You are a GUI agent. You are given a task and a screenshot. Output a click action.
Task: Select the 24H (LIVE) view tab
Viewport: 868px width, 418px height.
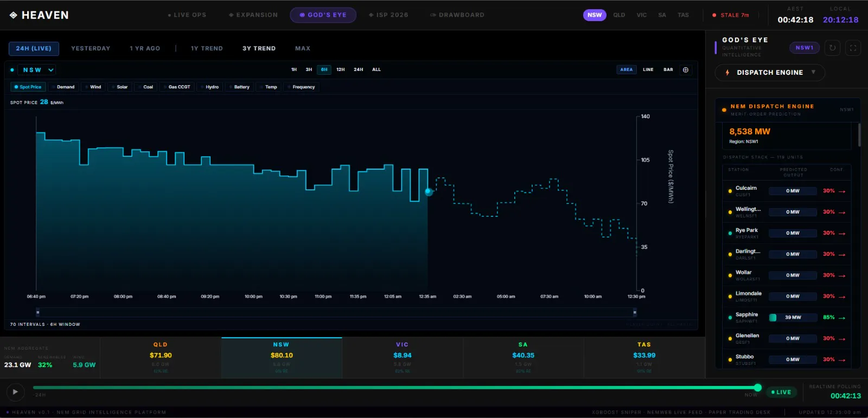34,49
